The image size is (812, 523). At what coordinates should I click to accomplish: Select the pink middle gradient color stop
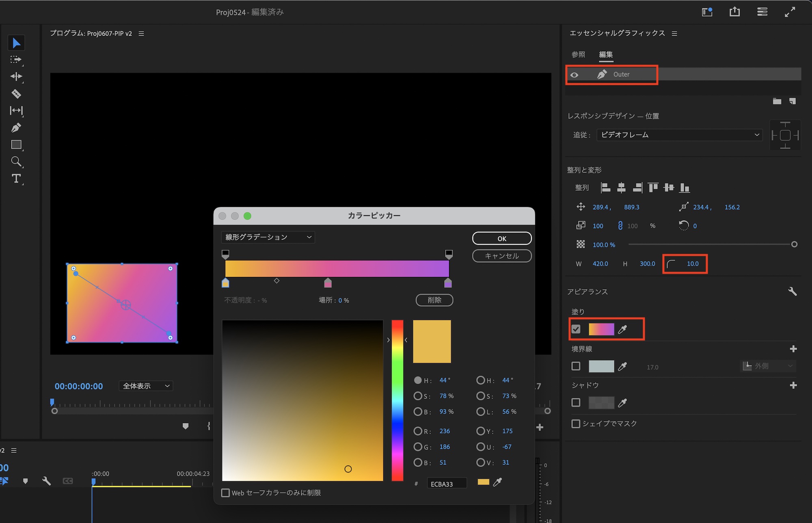coord(328,283)
